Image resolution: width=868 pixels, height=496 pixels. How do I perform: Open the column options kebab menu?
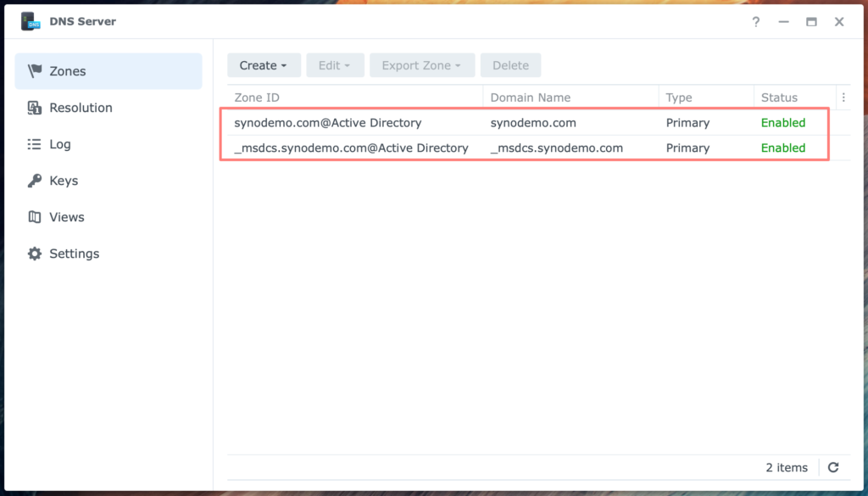[844, 97]
